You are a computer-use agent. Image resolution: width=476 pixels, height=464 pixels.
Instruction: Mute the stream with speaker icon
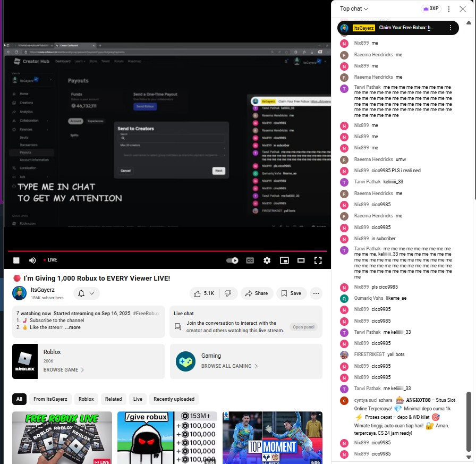[32, 260]
